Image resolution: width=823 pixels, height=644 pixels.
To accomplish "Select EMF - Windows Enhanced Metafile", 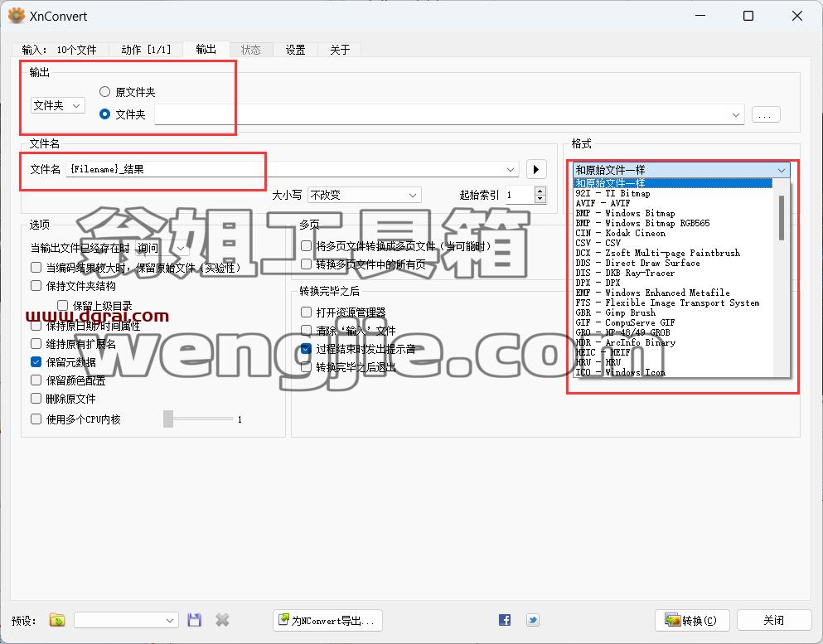I will 673,293.
